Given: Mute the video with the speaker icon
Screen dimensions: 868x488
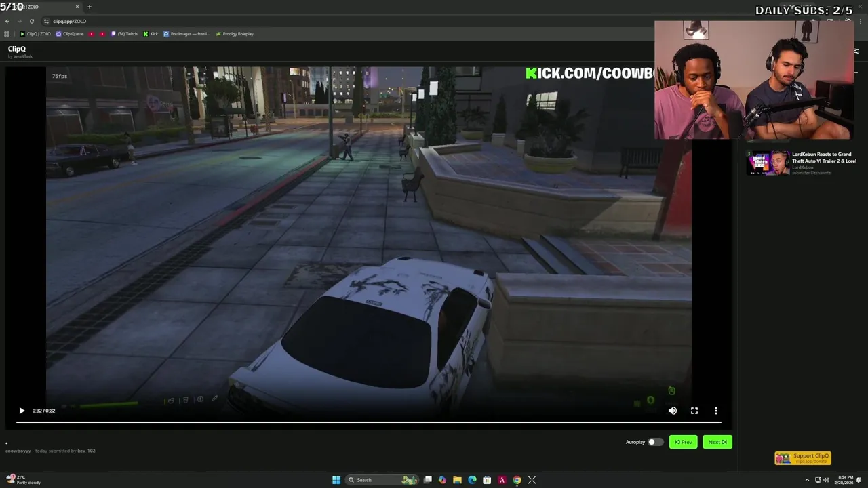Looking at the screenshot, I should 673,411.
